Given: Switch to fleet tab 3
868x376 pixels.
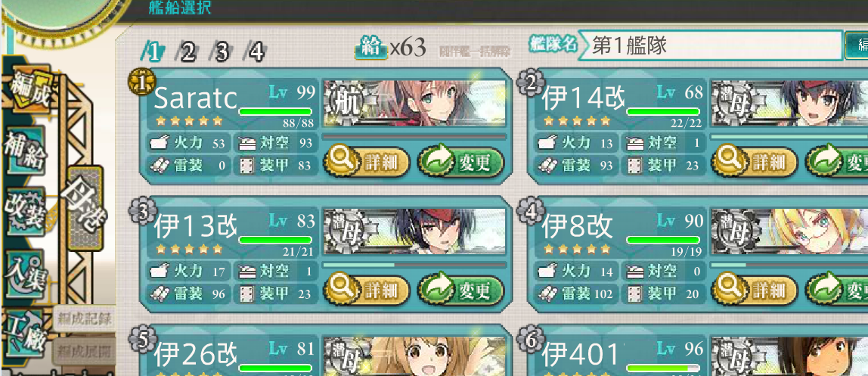Looking at the screenshot, I should coord(221,53).
